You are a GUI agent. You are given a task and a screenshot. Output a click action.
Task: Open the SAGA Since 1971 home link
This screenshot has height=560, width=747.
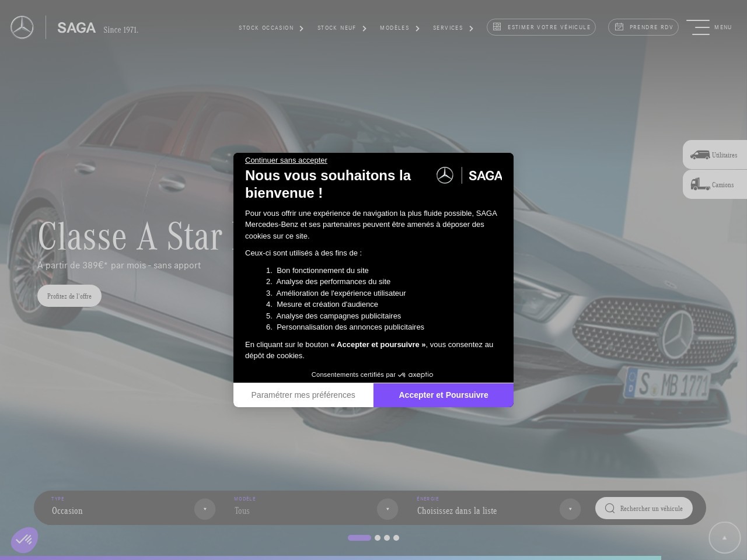click(97, 28)
